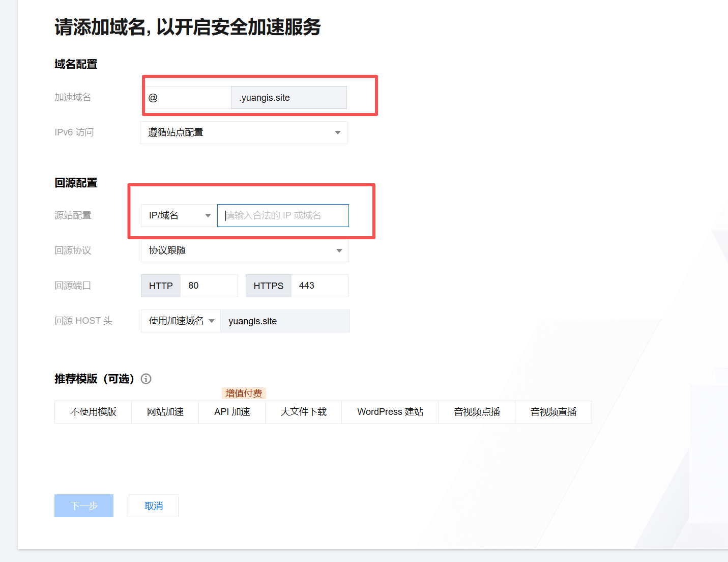Select the 网站加速 template
The height and width of the screenshot is (562, 728).
pyautogui.click(x=165, y=412)
